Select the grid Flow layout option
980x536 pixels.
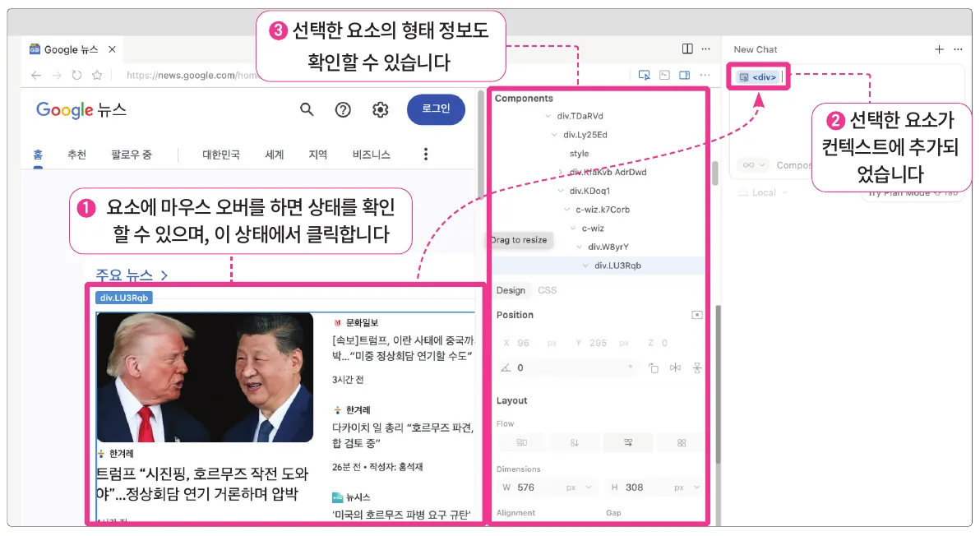[682, 443]
